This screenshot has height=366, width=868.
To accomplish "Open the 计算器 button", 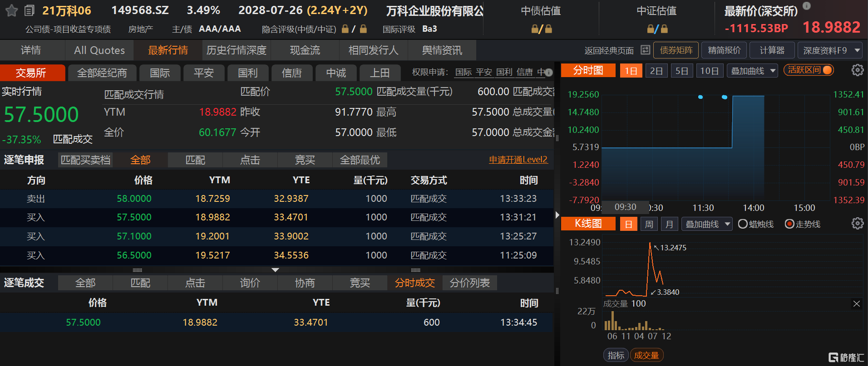I will 772,50.
